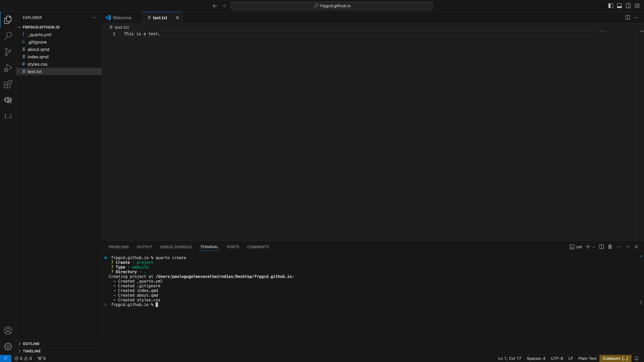Collapse the FRPGCD.GITHUB.IO folder
Viewport: 644px width, 362px height.
pyautogui.click(x=59, y=27)
